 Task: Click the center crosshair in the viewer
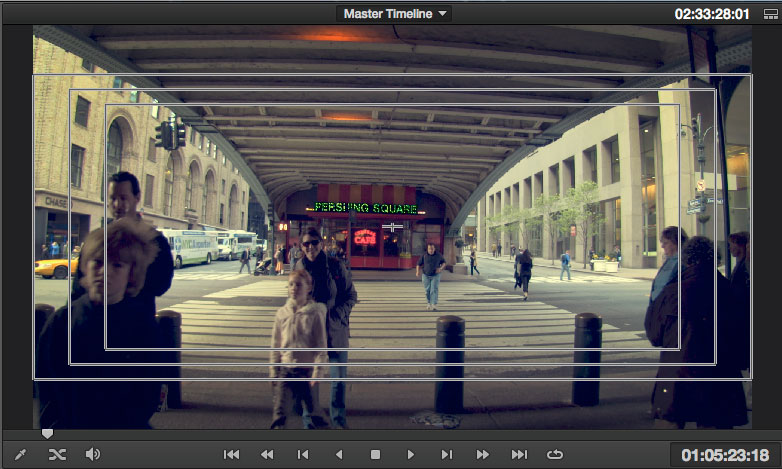(x=392, y=227)
